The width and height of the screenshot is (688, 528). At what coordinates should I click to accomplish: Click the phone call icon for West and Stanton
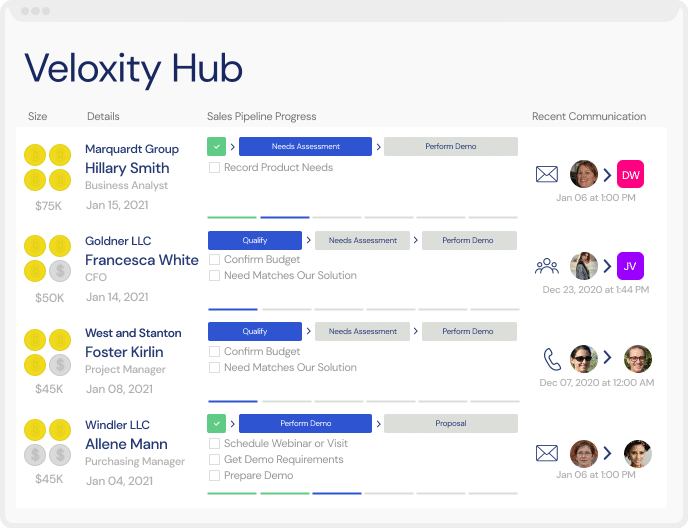pos(552,359)
